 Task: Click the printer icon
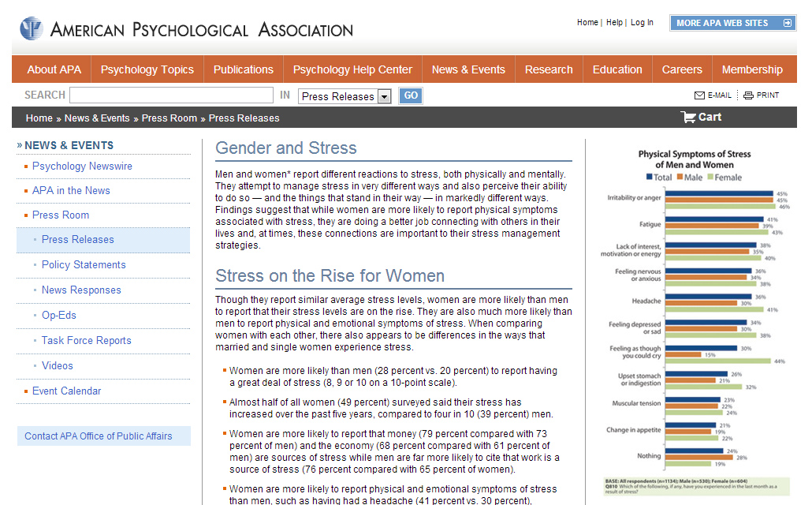[748, 95]
